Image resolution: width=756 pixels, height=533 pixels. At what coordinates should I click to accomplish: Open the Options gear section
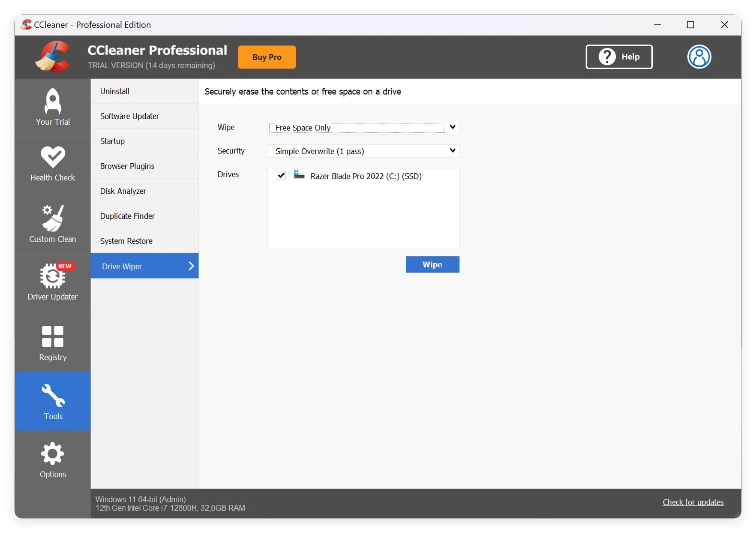click(x=53, y=460)
